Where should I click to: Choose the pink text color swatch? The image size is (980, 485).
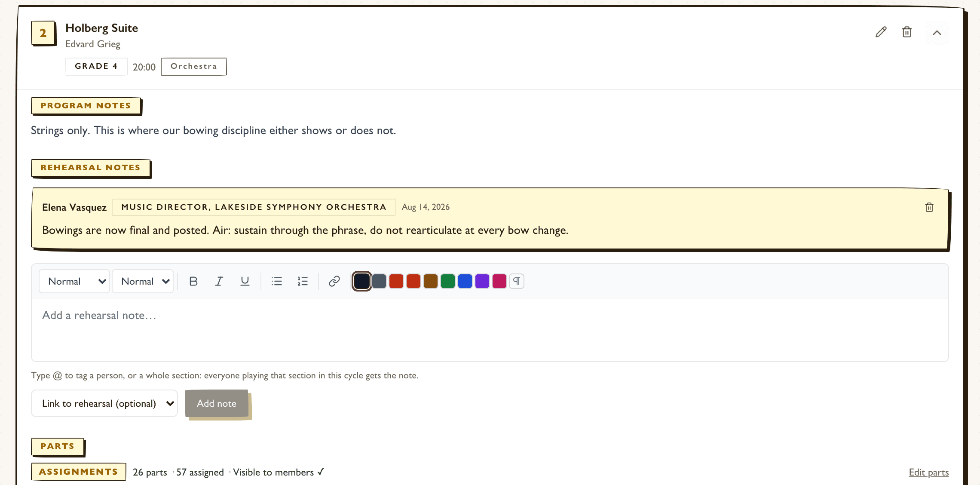[x=499, y=281]
